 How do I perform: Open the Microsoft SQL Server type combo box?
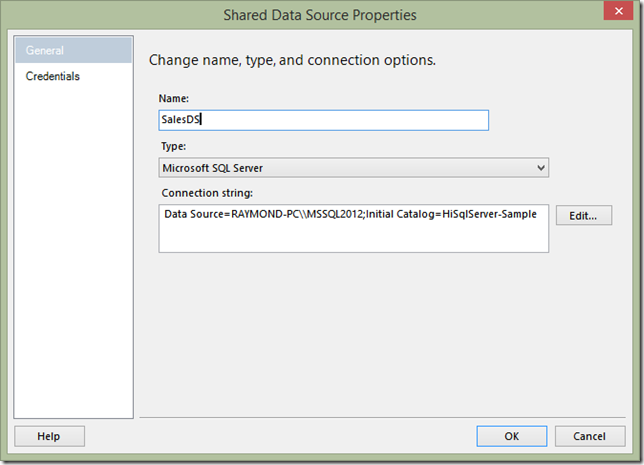click(354, 168)
